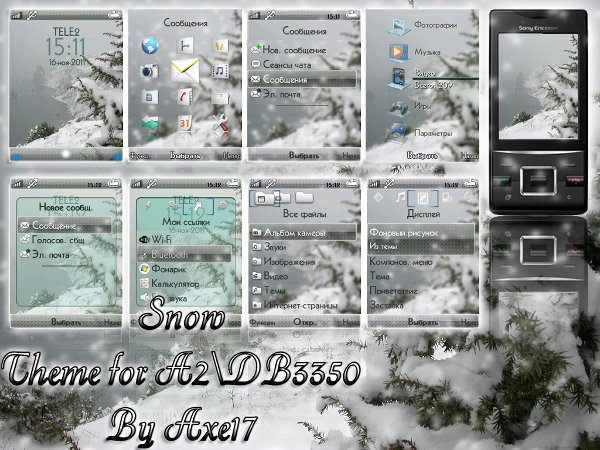Switch to the diamond-shaped tab in Дисплей settings
This screenshot has height=450, width=600.
tap(378, 197)
